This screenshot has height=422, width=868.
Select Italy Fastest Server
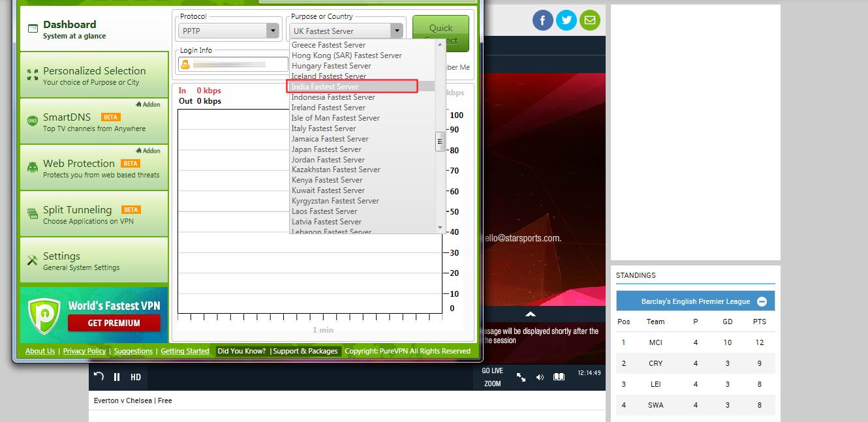tap(362, 128)
